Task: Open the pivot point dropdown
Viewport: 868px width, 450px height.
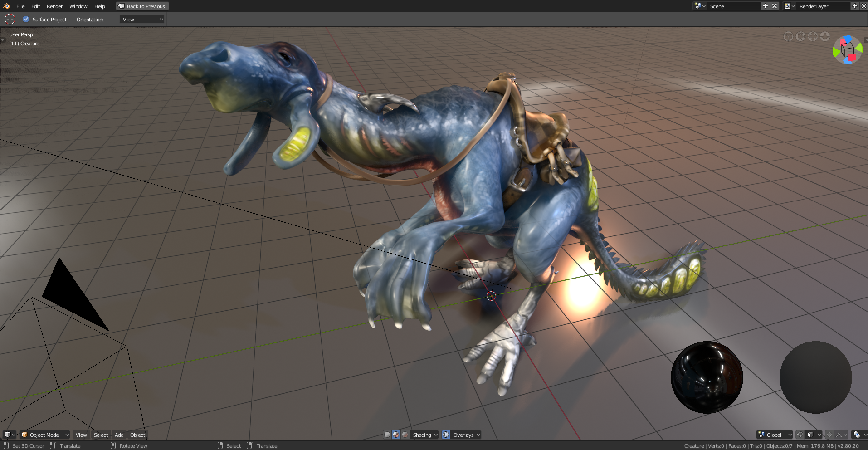Action: click(859, 435)
